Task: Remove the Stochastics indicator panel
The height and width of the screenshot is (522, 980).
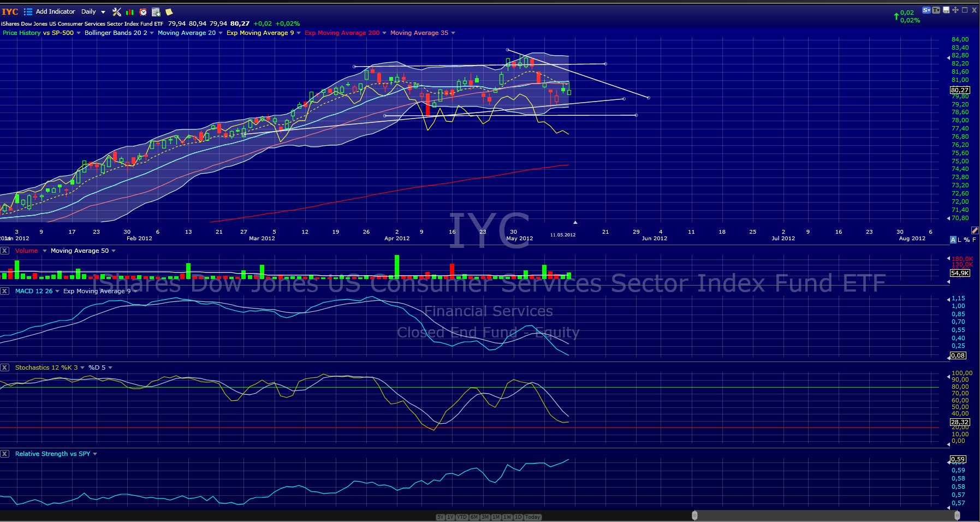Action: [4, 367]
